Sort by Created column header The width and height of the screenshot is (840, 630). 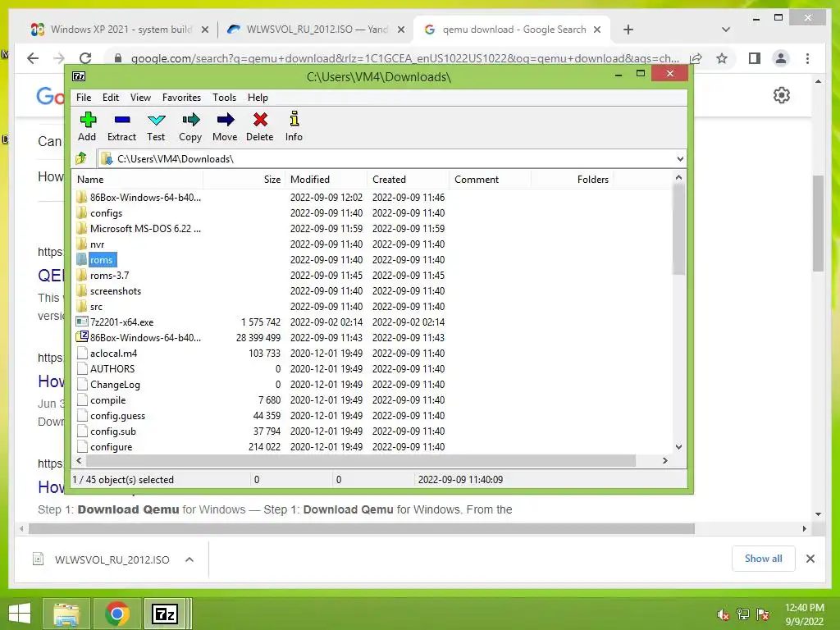[408, 180]
